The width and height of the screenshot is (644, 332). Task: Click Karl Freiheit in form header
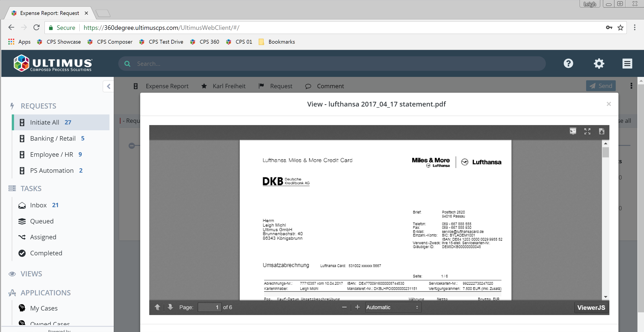click(229, 86)
